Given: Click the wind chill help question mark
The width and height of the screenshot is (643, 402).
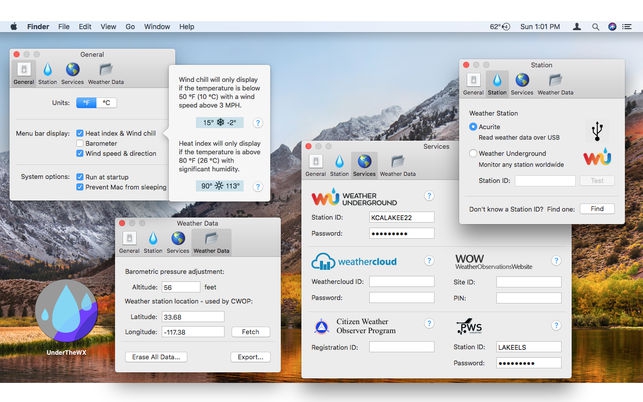Looking at the screenshot, I should pyautogui.click(x=258, y=123).
